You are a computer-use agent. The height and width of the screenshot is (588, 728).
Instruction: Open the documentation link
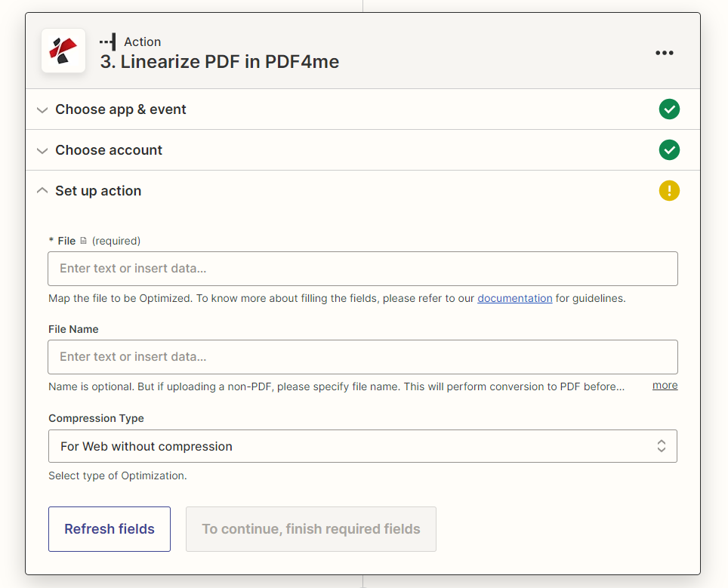(514, 298)
